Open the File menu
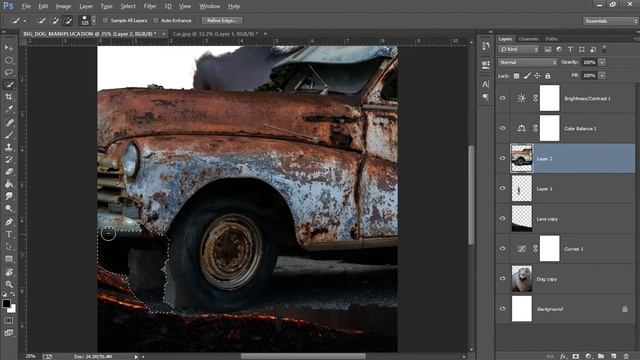 pos(26,6)
